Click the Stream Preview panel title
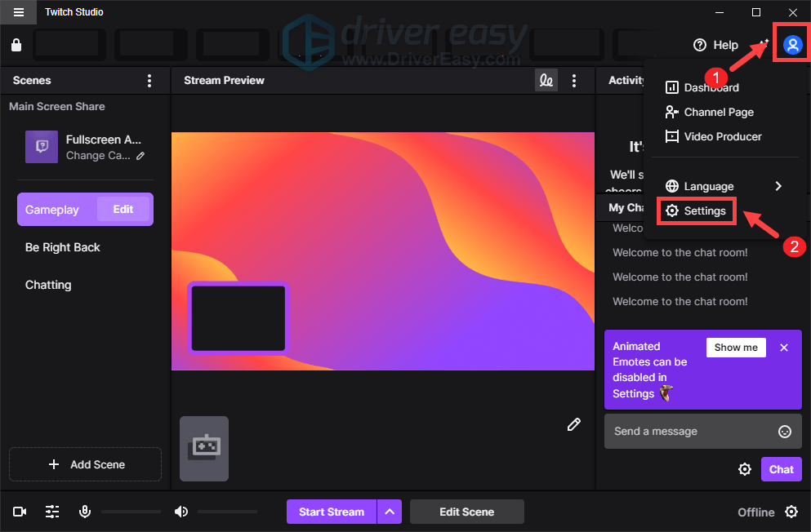 (224, 81)
